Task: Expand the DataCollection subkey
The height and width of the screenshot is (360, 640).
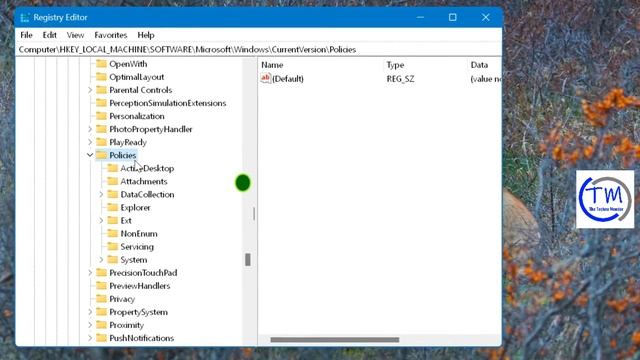Action: point(101,194)
